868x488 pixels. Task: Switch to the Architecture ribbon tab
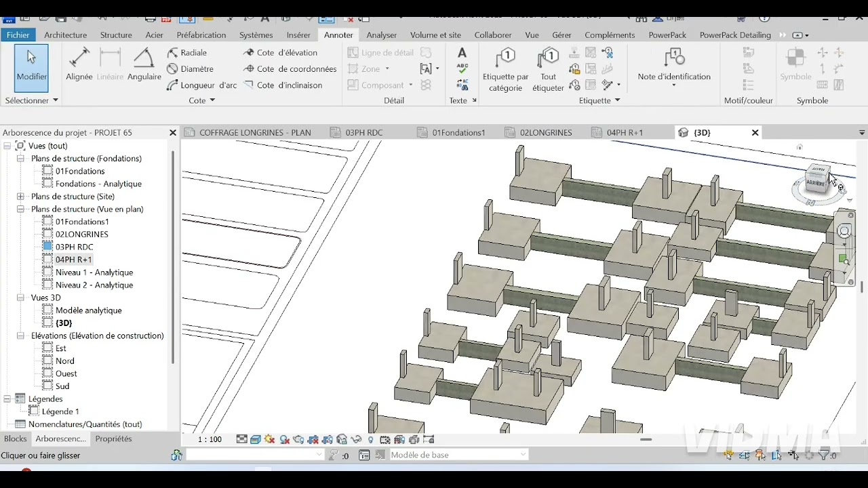click(66, 35)
